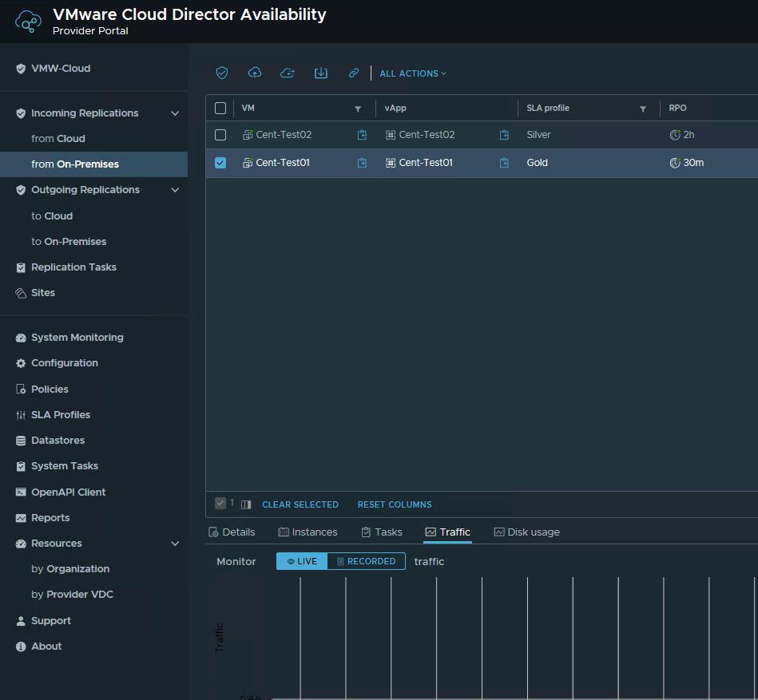Open the ALL ACTIONS dropdown

pos(412,73)
